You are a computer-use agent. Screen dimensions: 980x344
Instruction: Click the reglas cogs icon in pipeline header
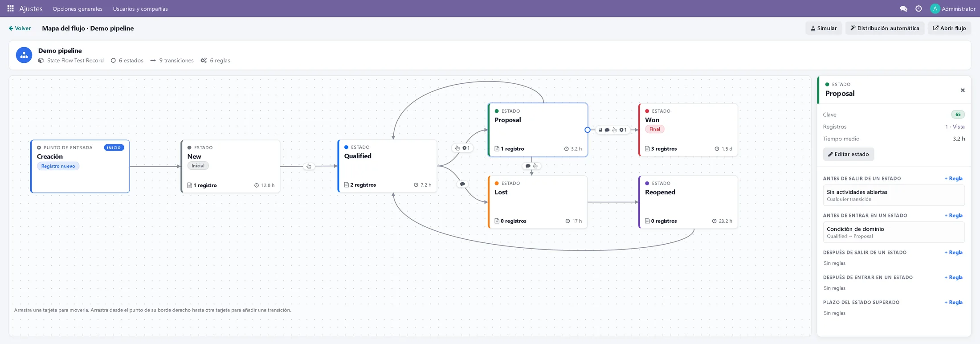pos(204,61)
